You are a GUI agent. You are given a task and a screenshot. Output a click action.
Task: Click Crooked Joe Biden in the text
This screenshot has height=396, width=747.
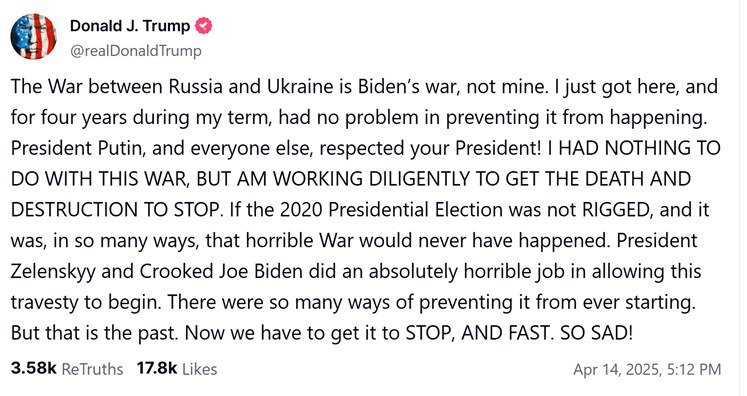[221, 271]
